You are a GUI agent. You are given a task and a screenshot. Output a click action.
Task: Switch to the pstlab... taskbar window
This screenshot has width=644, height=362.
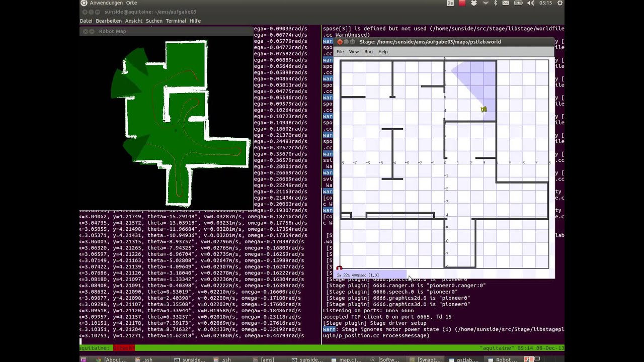[464, 359]
